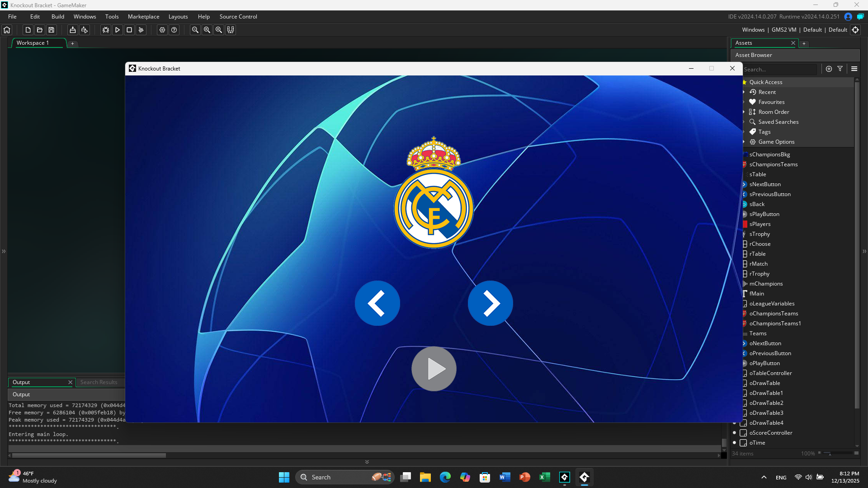
Task: Open GameMaker preferences via the gear icon
Action: point(162,30)
